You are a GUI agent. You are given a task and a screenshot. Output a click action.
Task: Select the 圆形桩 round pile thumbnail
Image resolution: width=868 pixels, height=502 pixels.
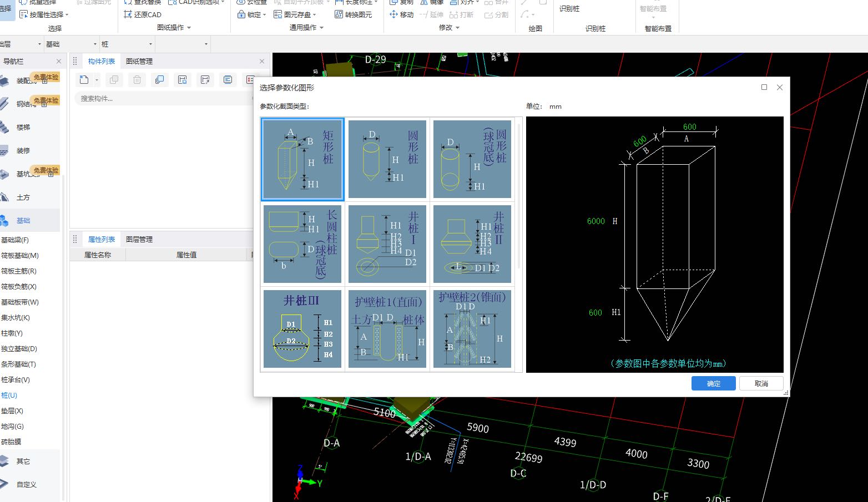coord(387,159)
